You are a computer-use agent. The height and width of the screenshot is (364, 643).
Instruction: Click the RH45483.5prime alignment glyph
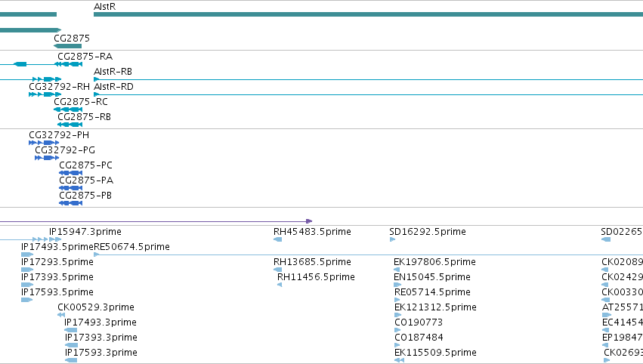point(277,239)
